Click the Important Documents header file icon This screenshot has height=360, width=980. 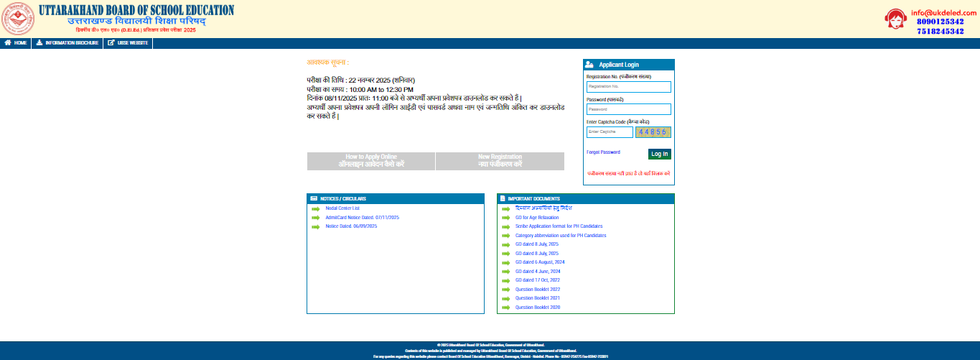(x=503, y=198)
